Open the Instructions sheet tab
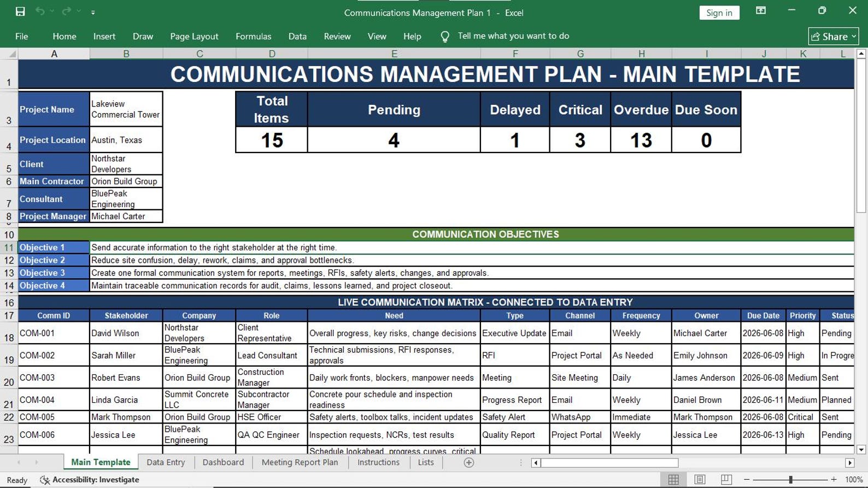This screenshot has height=488, width=868. pos(378,462)
